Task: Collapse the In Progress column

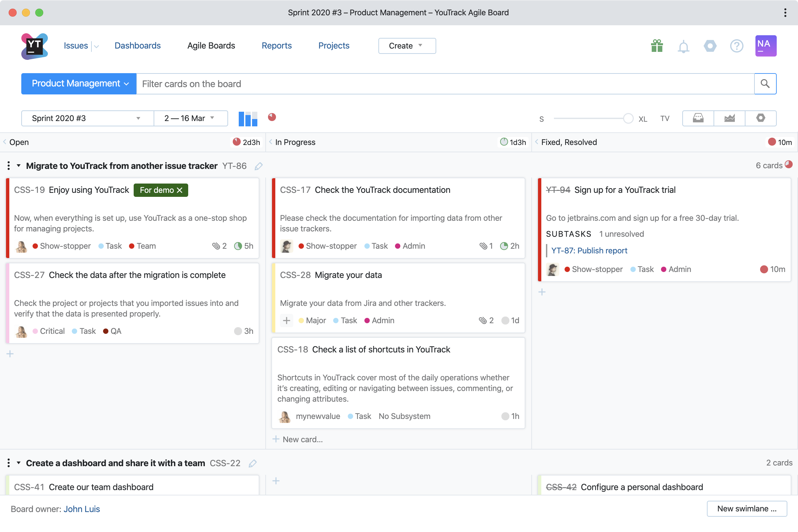Action: [x=270, y=142]
